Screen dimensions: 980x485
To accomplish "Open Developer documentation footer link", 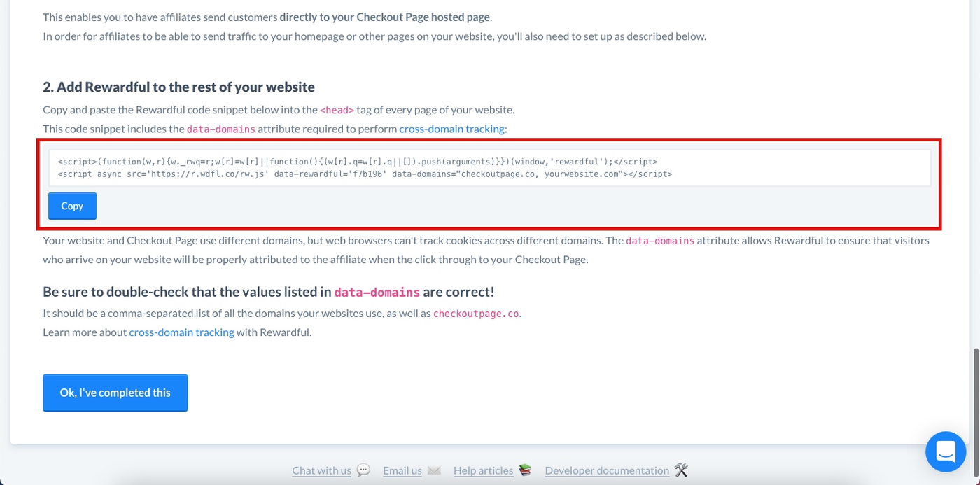I will pyautogui.click(x=607, y=470).
